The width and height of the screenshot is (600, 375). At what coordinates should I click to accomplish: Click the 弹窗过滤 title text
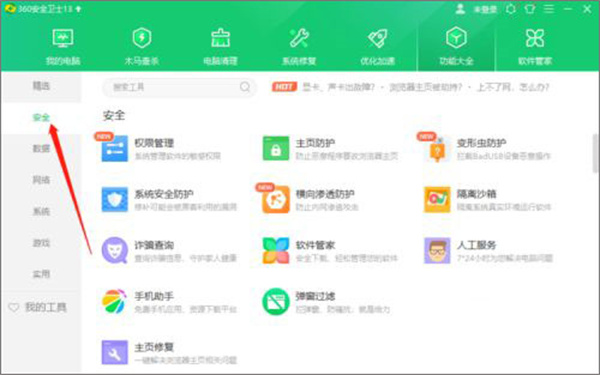click(315, 296)
